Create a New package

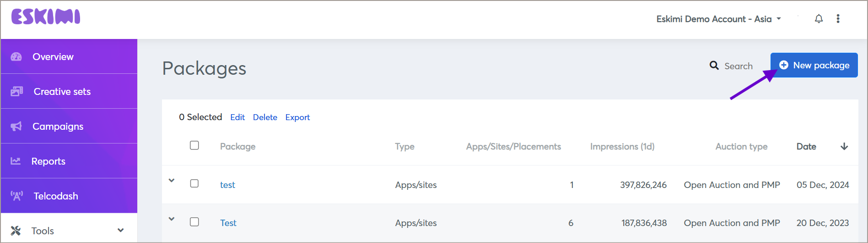point(814,65)
